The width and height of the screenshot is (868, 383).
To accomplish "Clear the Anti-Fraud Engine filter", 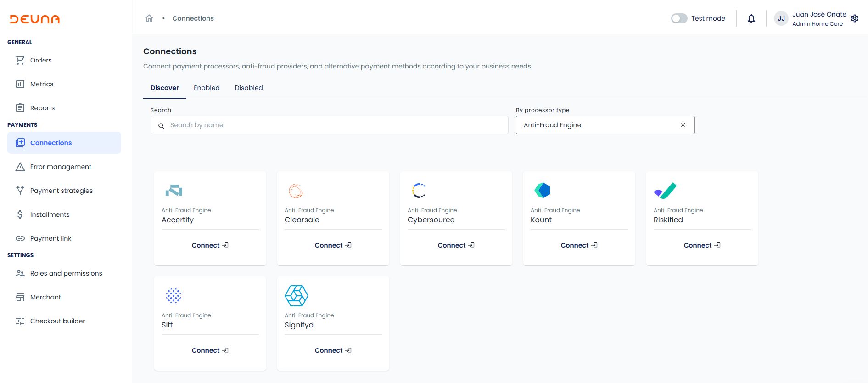I will [x=683, y=125].
